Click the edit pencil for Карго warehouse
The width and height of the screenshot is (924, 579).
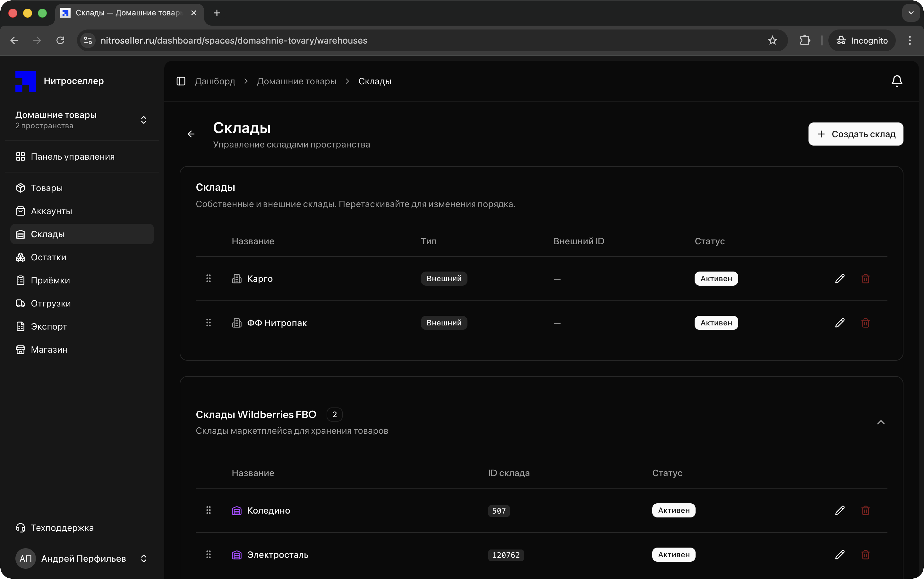pos(840,278)
